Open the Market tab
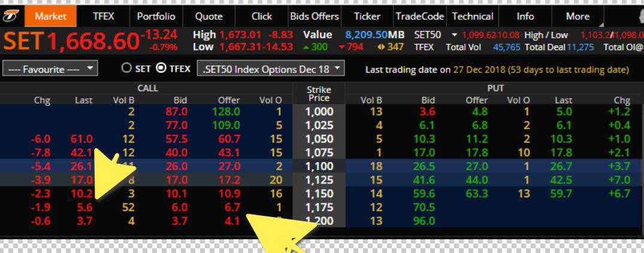644x253 pixels. (x=50, y=16)
